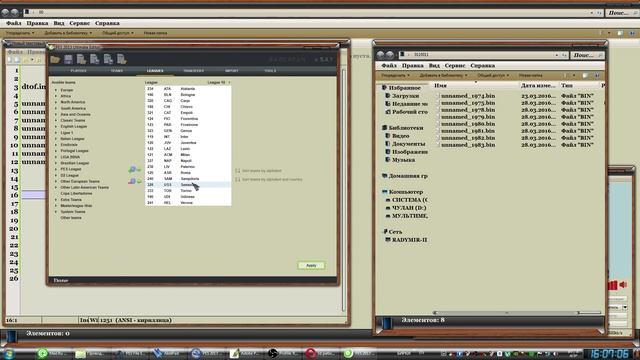
Task: Open Документы library in right Explorer sidebar
Action: (x=405, y=144)
